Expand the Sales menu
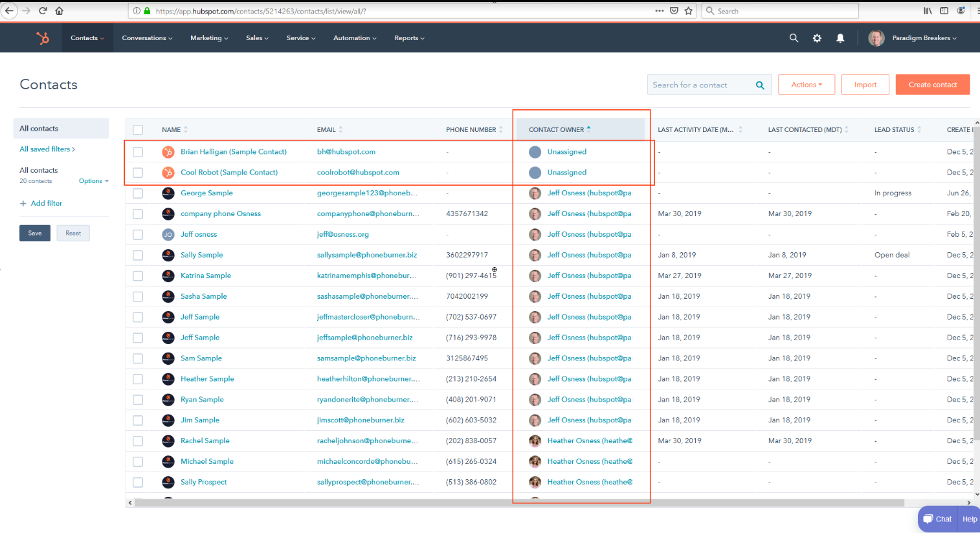This screenshot has width=980, height=533. [257, 38]
